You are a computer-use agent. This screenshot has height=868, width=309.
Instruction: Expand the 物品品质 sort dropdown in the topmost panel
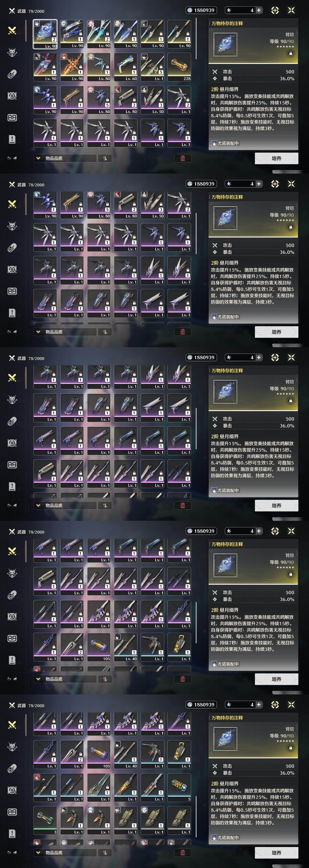65,158
